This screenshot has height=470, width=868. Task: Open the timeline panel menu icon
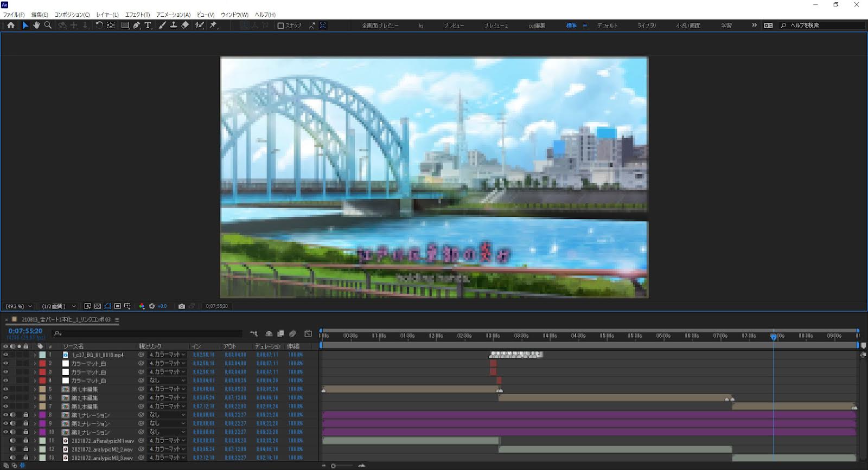pyautogui.click(x=117, y=320)
